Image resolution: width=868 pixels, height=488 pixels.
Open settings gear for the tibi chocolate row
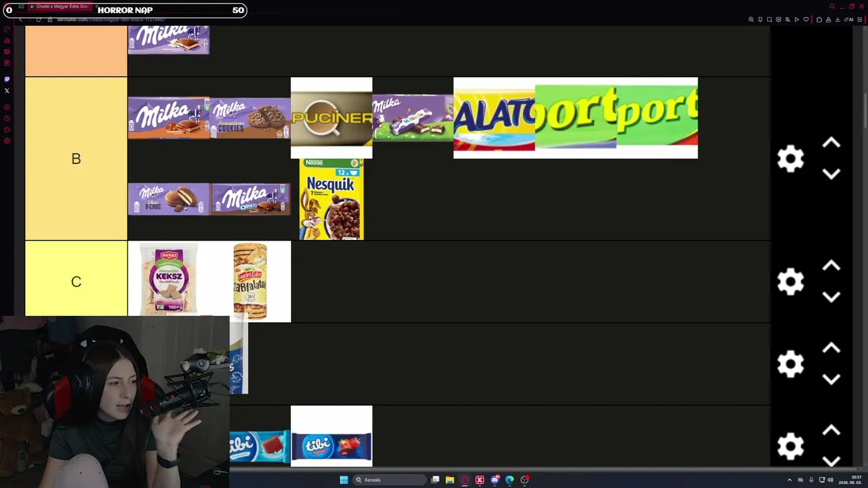coord(791,446)
